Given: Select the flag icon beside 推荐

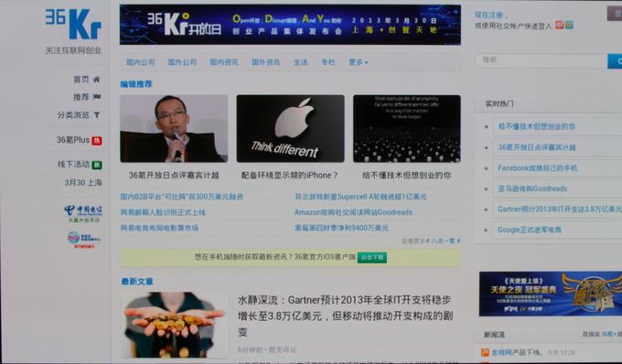Looking at the screenshot, I should [97, 97].
